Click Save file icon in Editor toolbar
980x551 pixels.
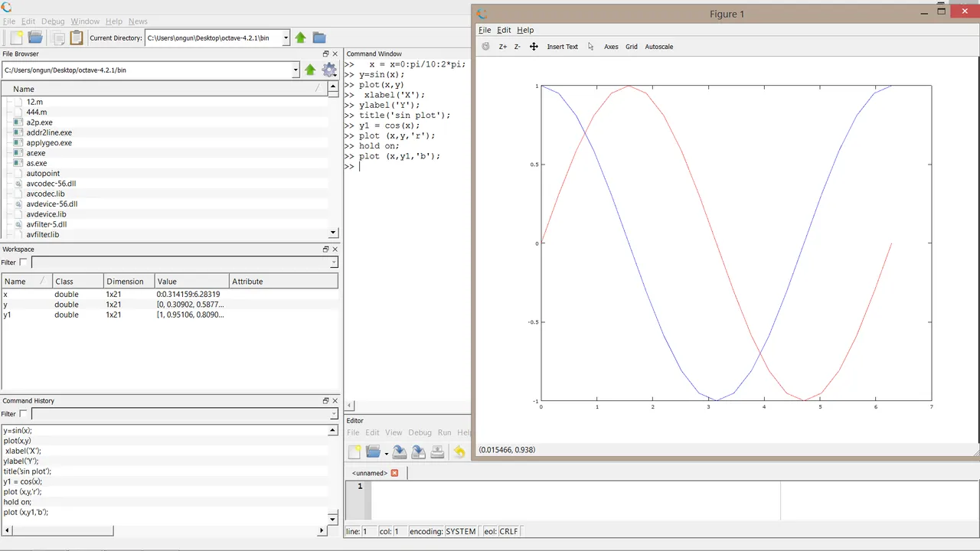[x=400, y=452]
